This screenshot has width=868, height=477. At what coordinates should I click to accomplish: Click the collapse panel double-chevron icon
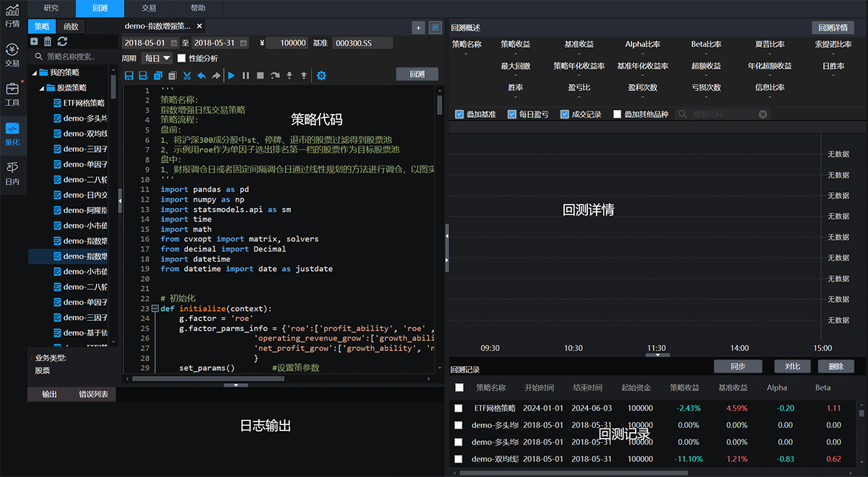click(435, 27)
